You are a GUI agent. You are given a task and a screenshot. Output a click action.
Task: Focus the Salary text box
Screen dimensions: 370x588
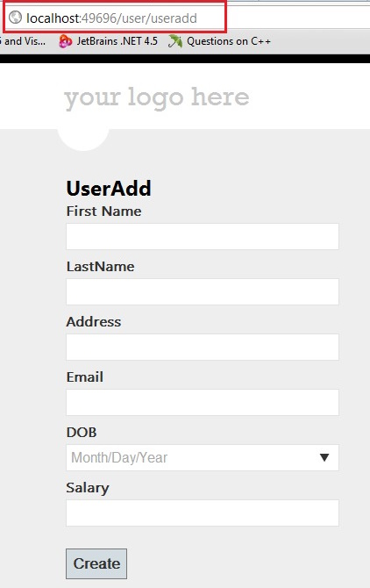pyautogui.click(x=203, y=513)
